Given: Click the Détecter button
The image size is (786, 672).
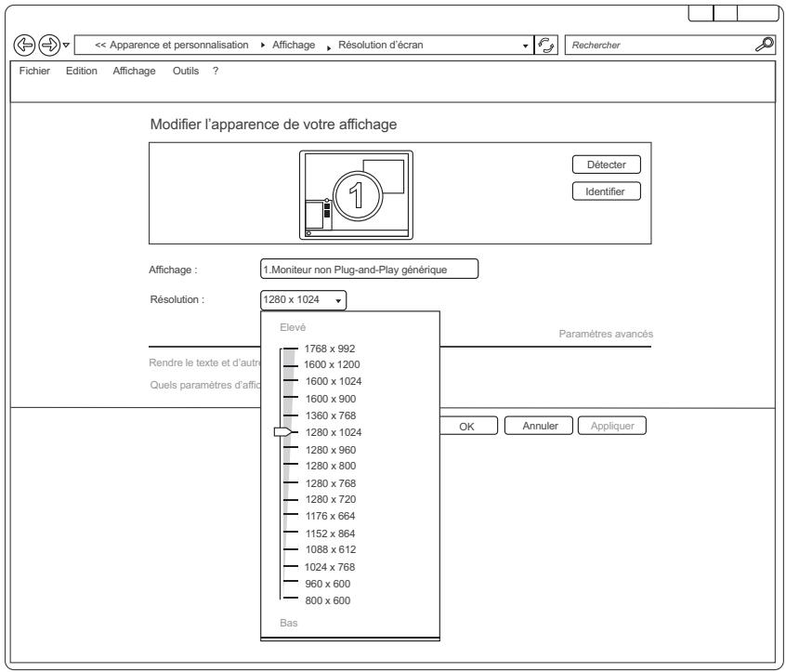Looking at the screenshot, I should tap(606, 165).
